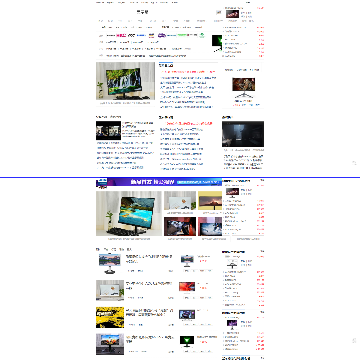Open the white monitor with plant gallery thumbnail

[x=180, y=201]
